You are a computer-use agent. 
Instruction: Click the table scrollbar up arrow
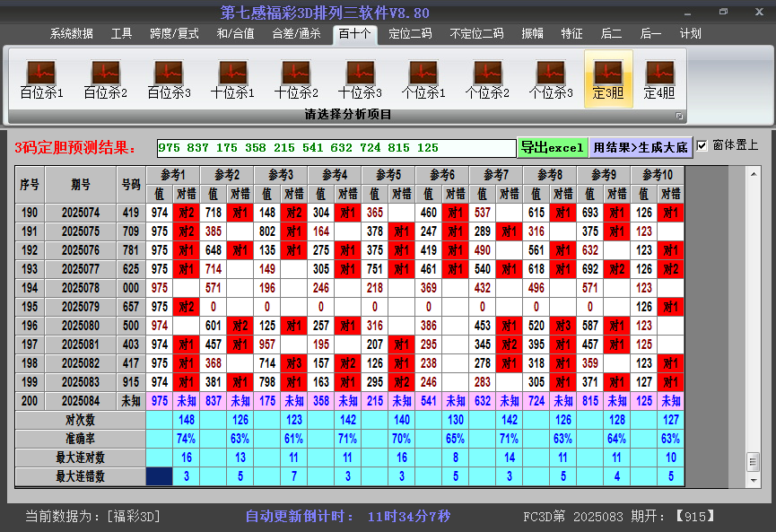pyautogui.click(x=754, y=174)
